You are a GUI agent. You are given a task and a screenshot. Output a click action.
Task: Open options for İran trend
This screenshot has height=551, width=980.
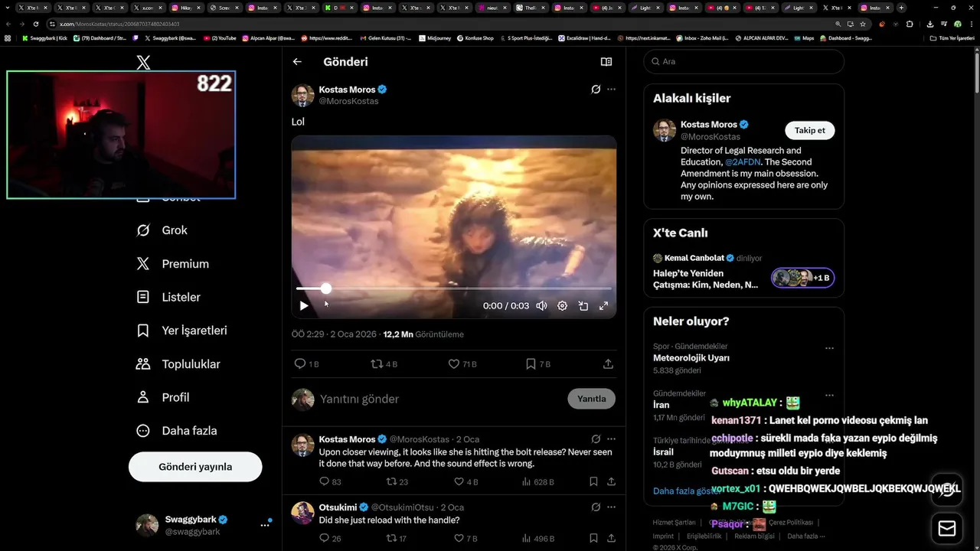coord(829,396)
